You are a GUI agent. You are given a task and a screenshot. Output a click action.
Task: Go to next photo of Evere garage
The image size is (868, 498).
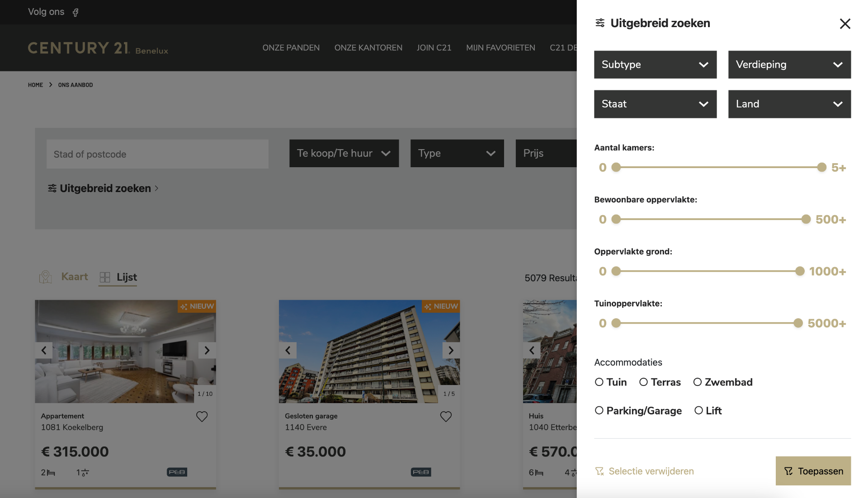pos(450,350)
